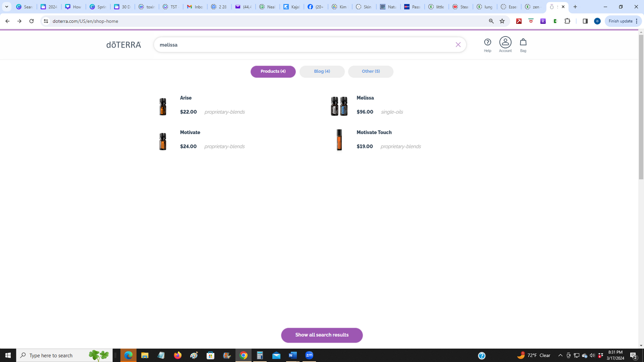Go back with browser back arrow

click(7, 21)
